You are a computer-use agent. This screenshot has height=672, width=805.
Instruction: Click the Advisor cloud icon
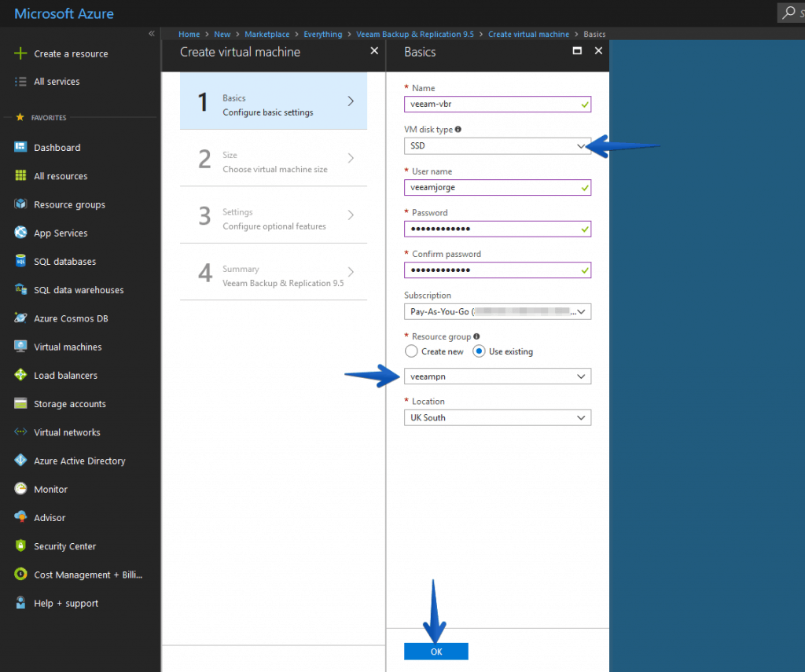point(20,516)
